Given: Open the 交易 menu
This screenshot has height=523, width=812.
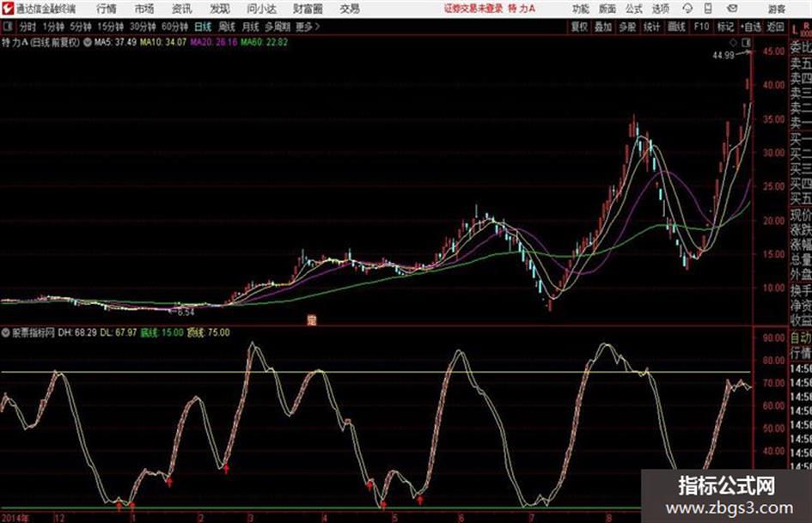Looking at the screenshot, I should [350, 9].
